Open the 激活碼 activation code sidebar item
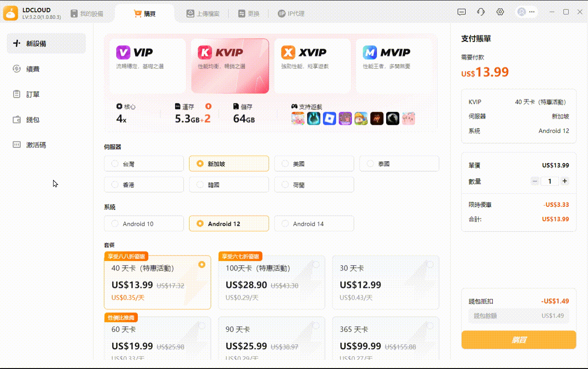This screenshot has height=369, width=588. pyautogui.click(x=36, y=145)
